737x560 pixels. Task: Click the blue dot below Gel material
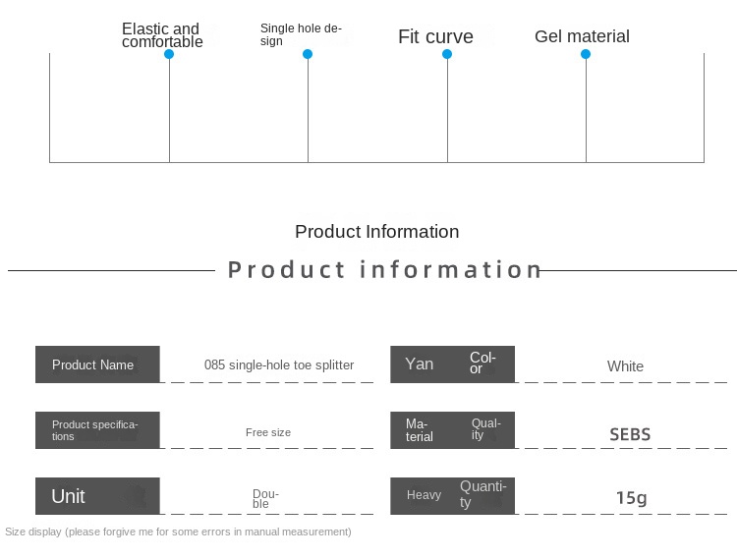586,54
